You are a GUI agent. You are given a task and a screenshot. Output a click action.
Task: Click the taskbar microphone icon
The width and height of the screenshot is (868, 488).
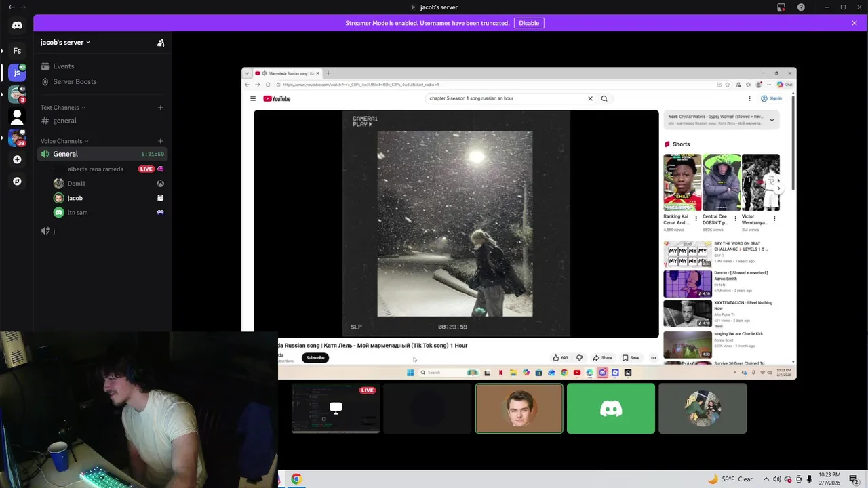(x=809, y=479)
